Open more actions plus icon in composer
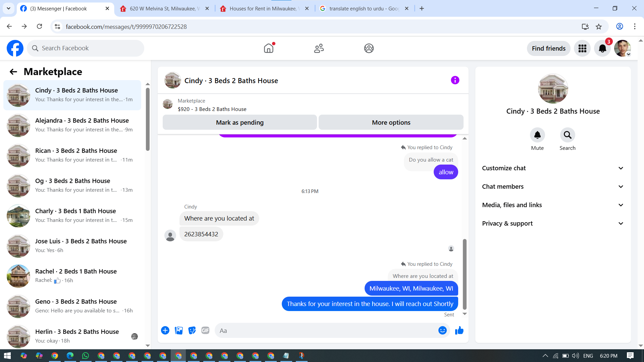This screenshot has width=644, height=362. pyautogui.click(x=165, y=330)
